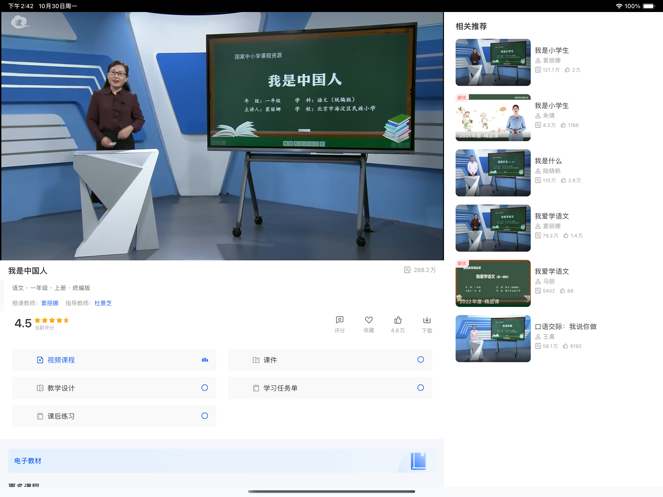Tap the back logo icon on video
663x497 pixels.
19,22
